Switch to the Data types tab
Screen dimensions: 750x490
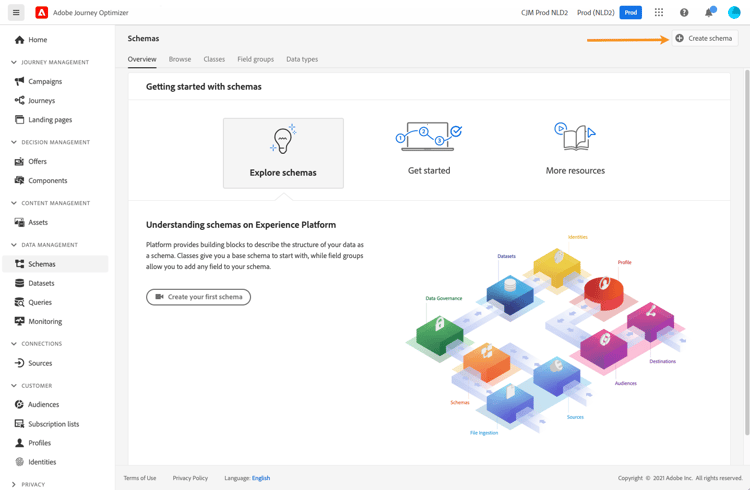[x=302, y=59]
